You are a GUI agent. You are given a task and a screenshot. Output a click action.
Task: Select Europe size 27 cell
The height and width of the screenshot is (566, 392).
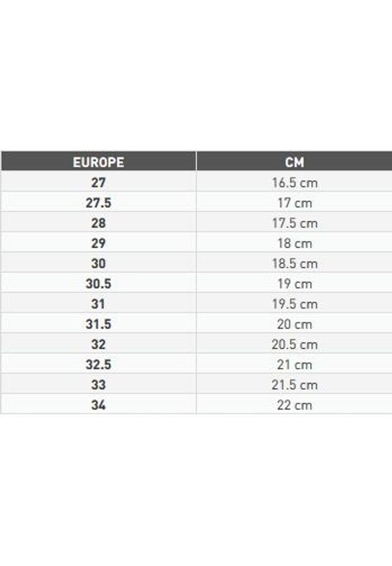coord(98,182)
